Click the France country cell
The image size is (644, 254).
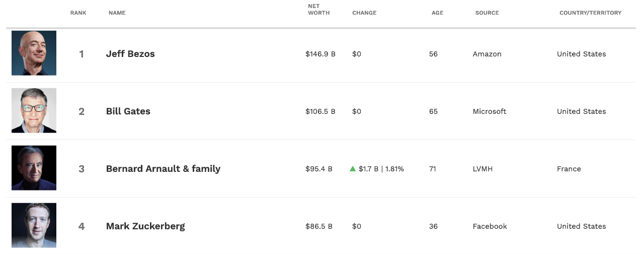coord(569,169)
